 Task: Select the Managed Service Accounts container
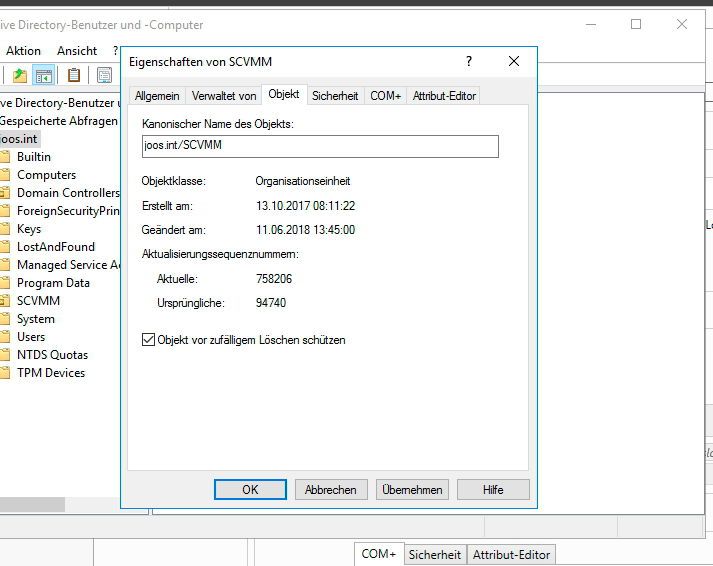pyautogui.click(x=68, y=265)
